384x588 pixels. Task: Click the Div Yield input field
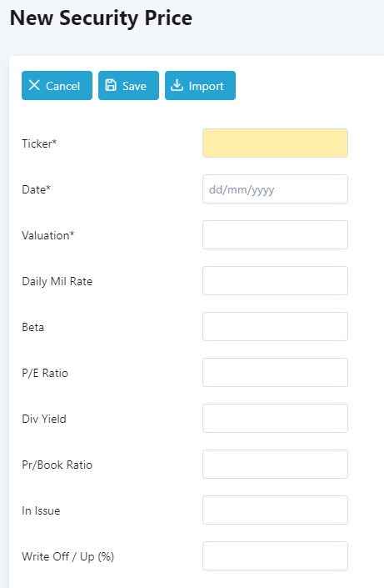(x=275, y=418)
